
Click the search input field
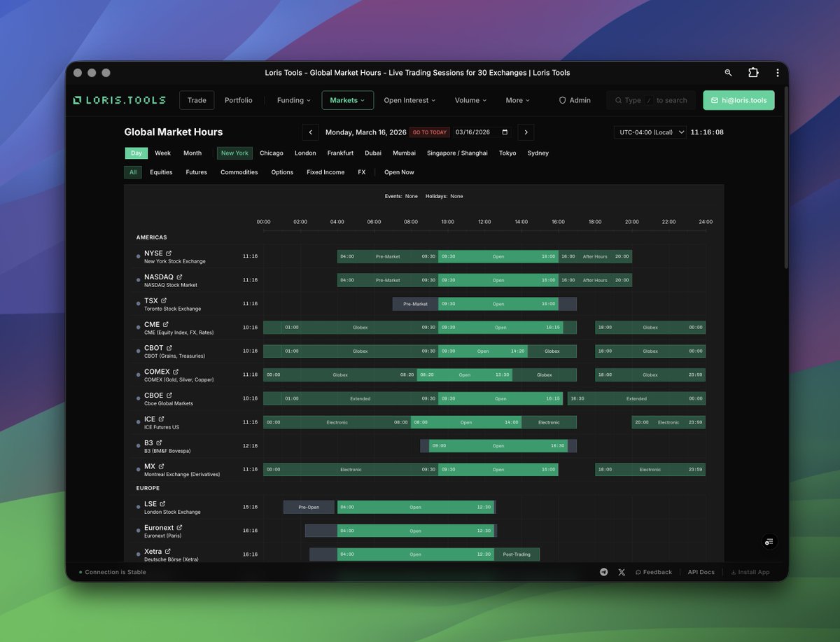651,100
